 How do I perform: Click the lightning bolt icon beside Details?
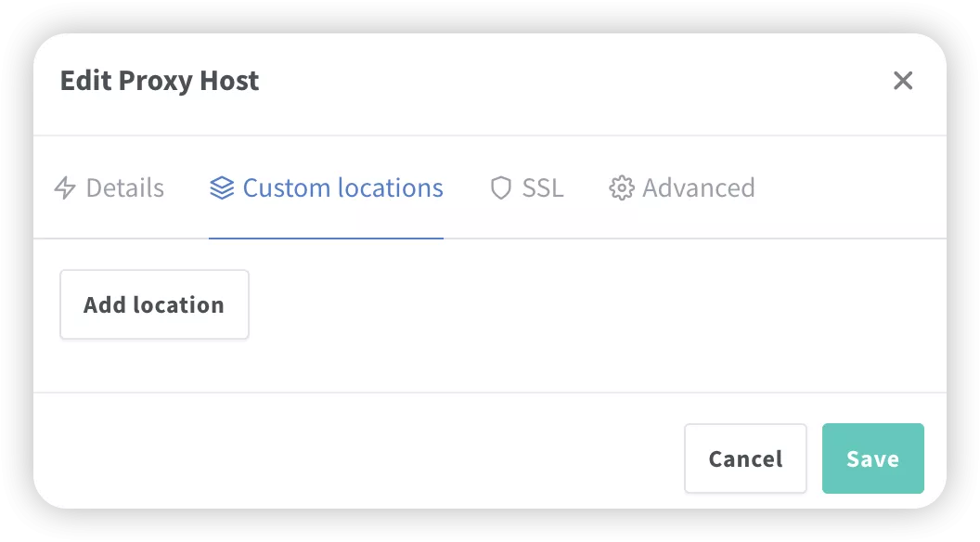pos(65,187)
